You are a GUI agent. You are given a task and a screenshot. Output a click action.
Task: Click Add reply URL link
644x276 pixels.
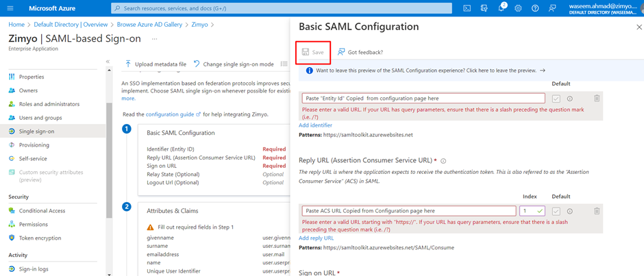pos(317,238)
